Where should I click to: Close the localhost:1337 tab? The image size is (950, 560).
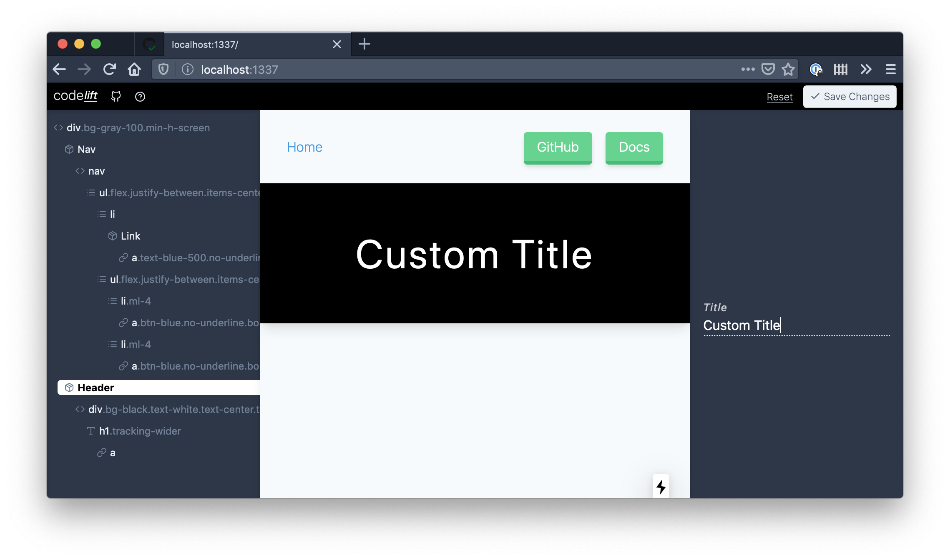pos(337,44)
